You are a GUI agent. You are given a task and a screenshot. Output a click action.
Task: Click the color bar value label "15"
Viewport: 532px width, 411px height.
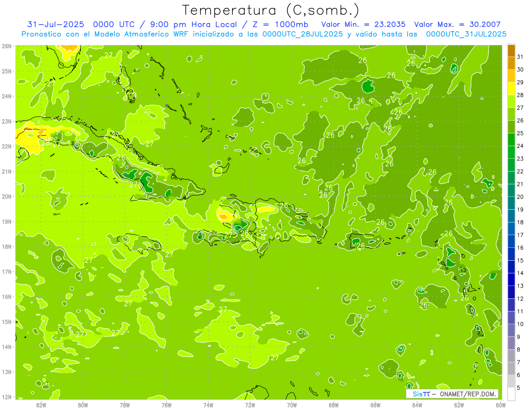coord(520,260)
